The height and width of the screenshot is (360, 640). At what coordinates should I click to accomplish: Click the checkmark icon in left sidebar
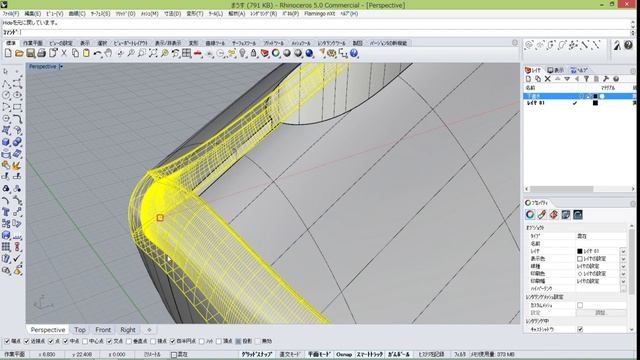pyautogui.click(x=17, y=258)
